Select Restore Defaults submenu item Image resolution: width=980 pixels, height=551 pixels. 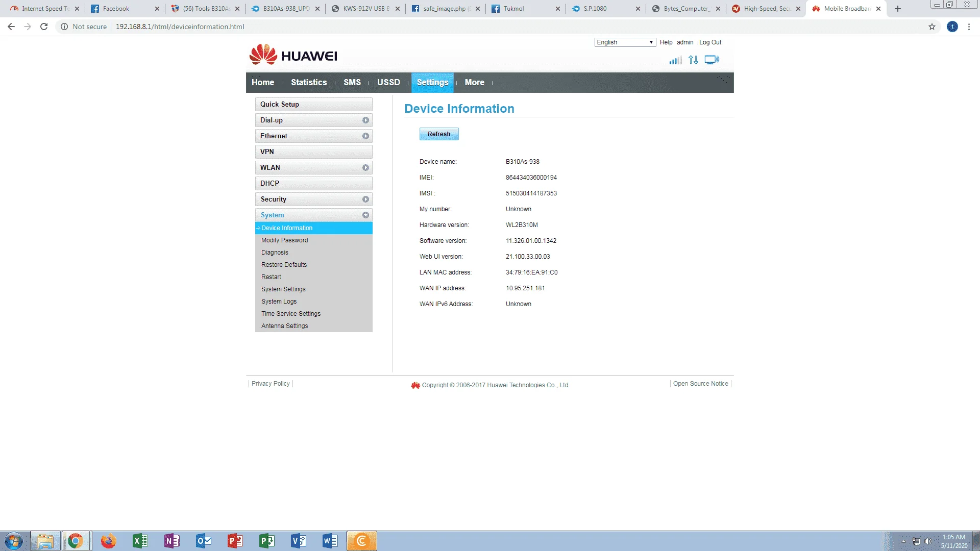(x=314, y=265)
